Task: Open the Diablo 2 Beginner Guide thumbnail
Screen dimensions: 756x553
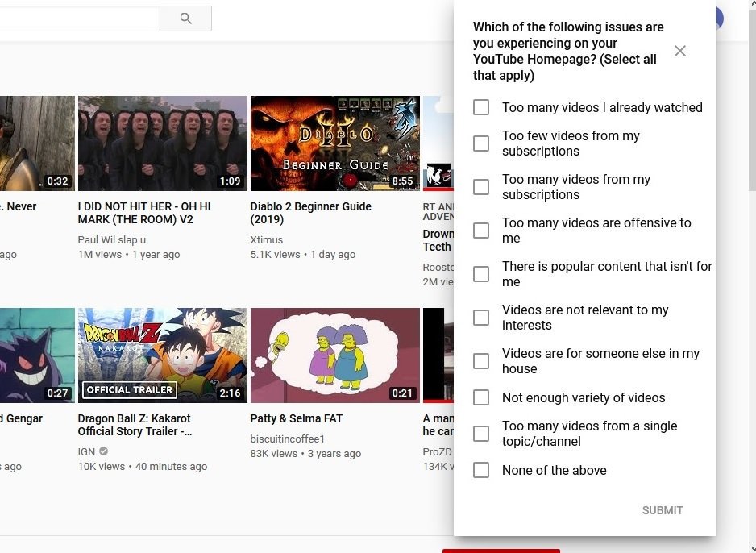Action: click(335, 143)
